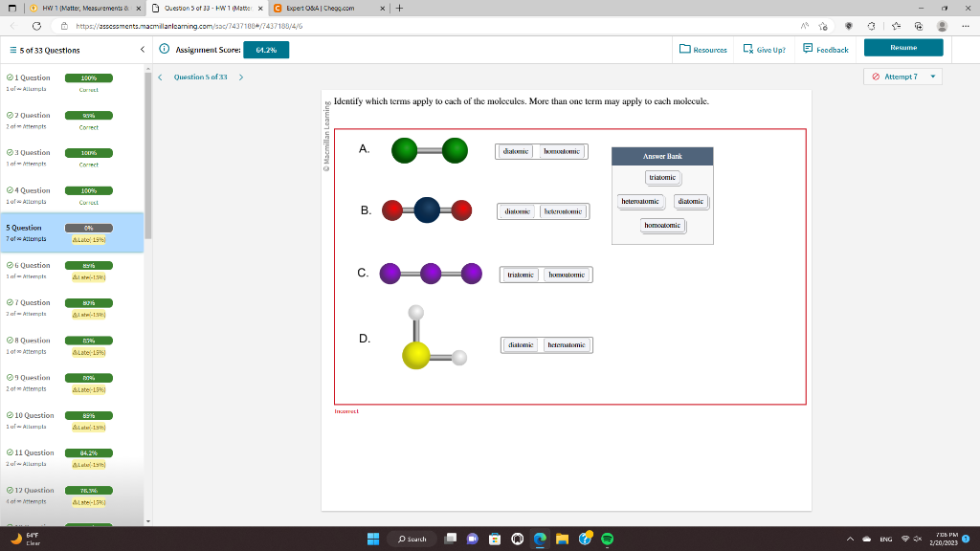Open File Explorer from the taskbar
This screenshot has width=980, height=551.
[562, 539]
